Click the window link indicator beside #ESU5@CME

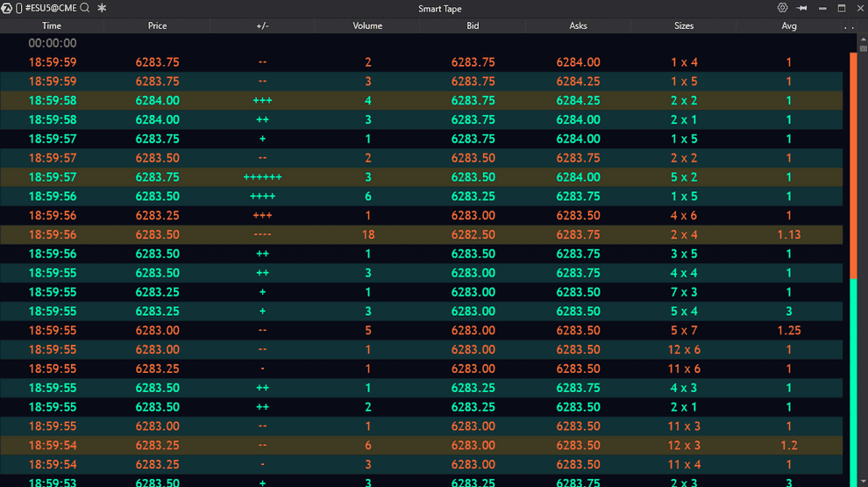(x=18, y=8)
